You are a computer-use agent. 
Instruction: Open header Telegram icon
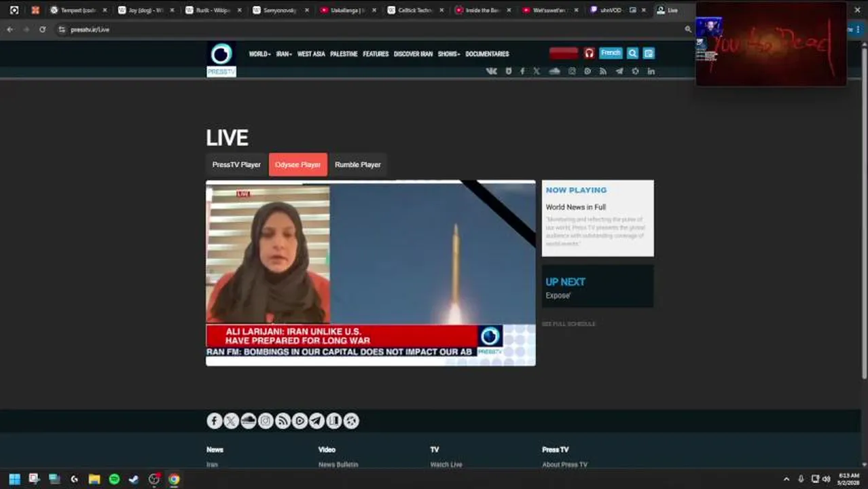pyautogui.click(x=619, y=71)
